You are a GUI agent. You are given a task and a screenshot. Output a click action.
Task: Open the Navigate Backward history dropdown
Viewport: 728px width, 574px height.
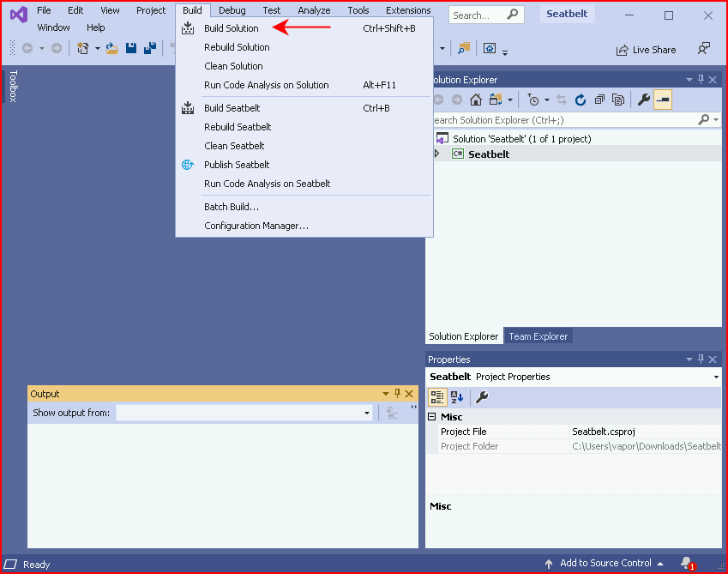click(42, 48)
